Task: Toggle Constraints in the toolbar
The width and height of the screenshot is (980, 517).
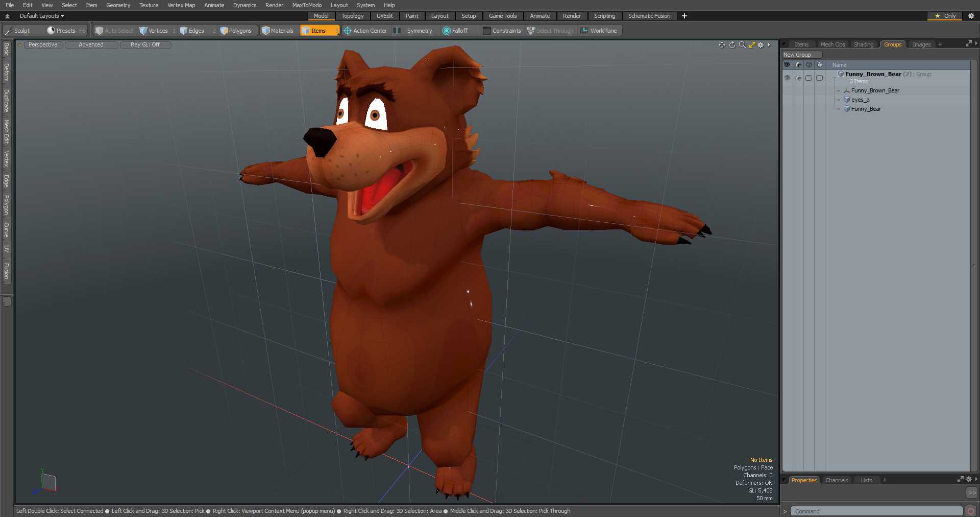Action: point(502,31)
